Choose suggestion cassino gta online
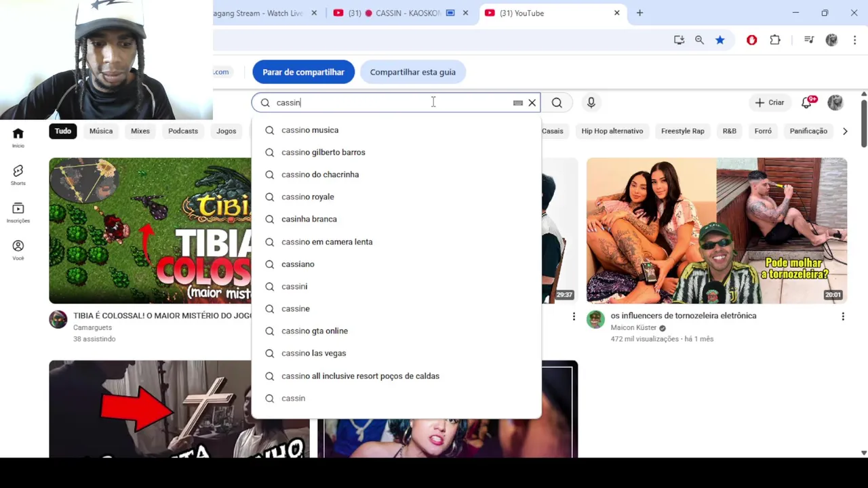 pyautogui.click(x=396, y=331)
